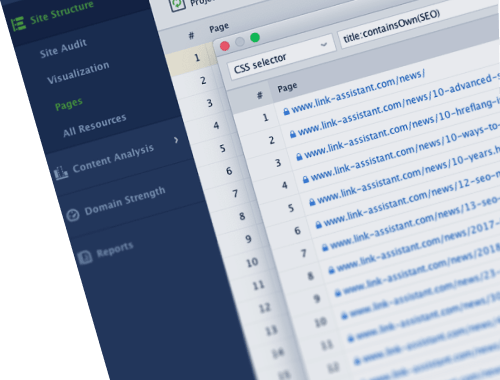Click the dropdown chevron next to CSS selector

323,44
